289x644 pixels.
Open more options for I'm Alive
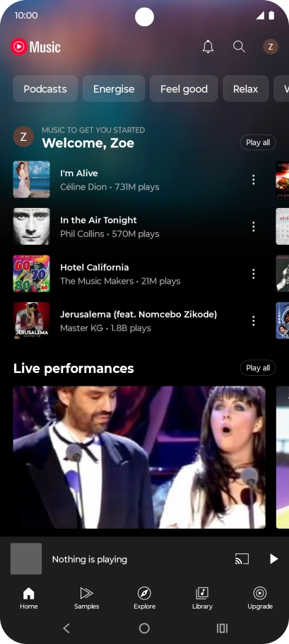coord(254,180)
